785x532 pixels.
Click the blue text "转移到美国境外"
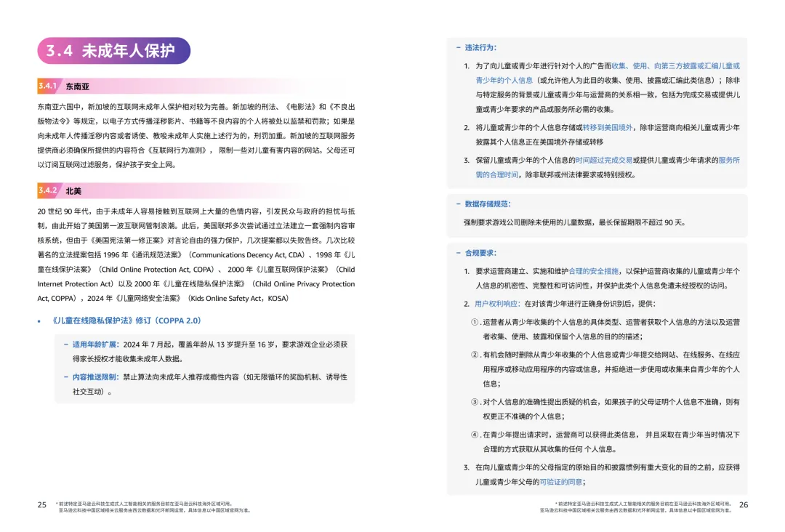[x=607, y=128]
